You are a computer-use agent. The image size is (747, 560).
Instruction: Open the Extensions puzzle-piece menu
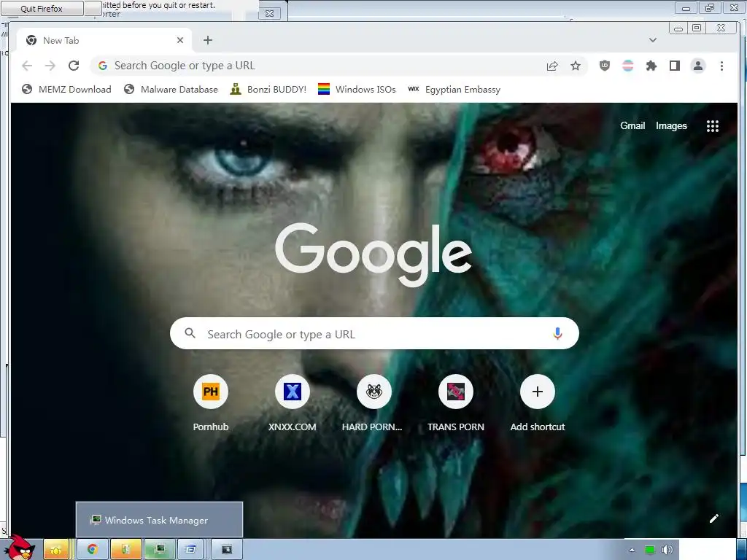pos(651,66)
